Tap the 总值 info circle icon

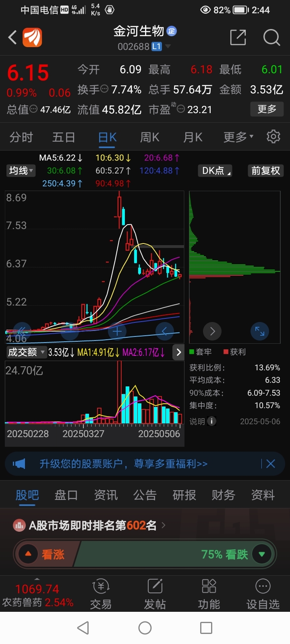(33, 109)
